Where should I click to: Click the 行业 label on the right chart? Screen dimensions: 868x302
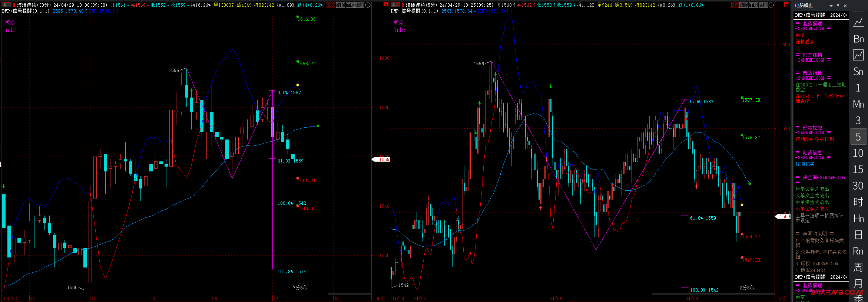399,30
